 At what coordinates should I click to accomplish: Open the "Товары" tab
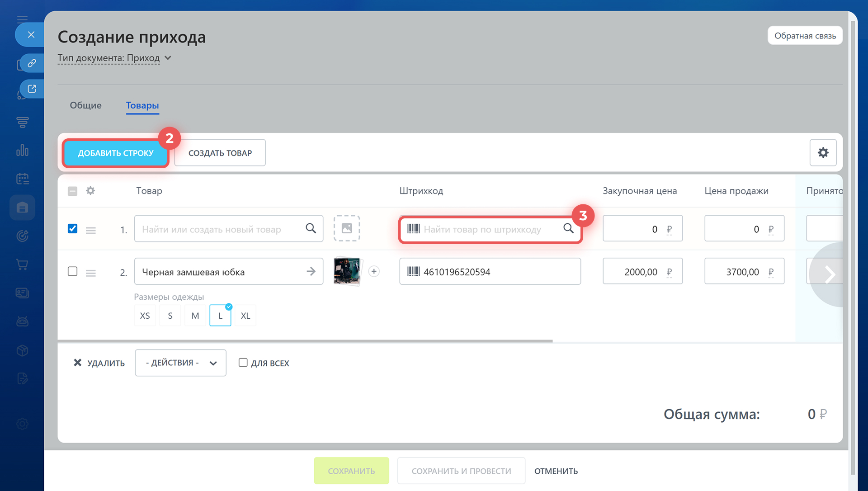pyautogui.click(x=142, y=105)
